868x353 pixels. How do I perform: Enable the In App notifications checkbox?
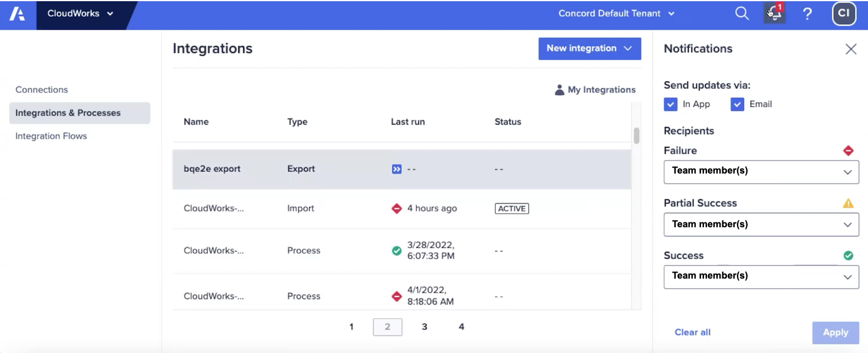[670, 104]
